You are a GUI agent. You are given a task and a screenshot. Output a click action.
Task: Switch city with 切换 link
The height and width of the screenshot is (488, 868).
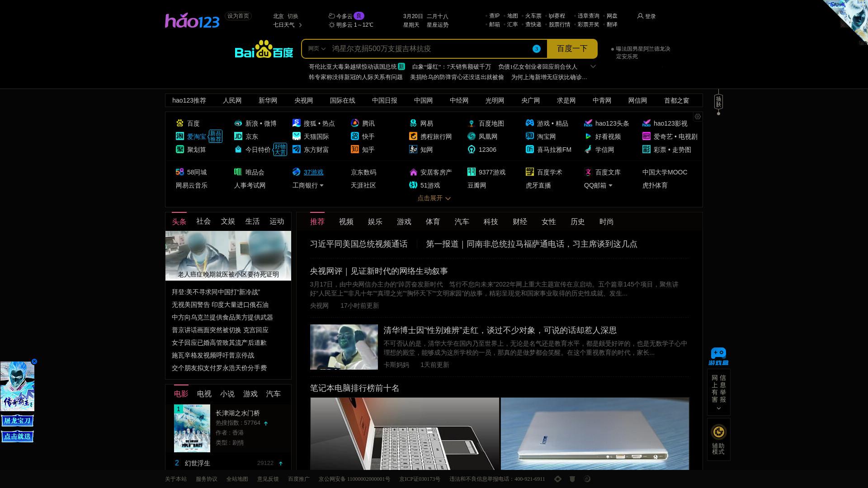click(x=293, y=16)
